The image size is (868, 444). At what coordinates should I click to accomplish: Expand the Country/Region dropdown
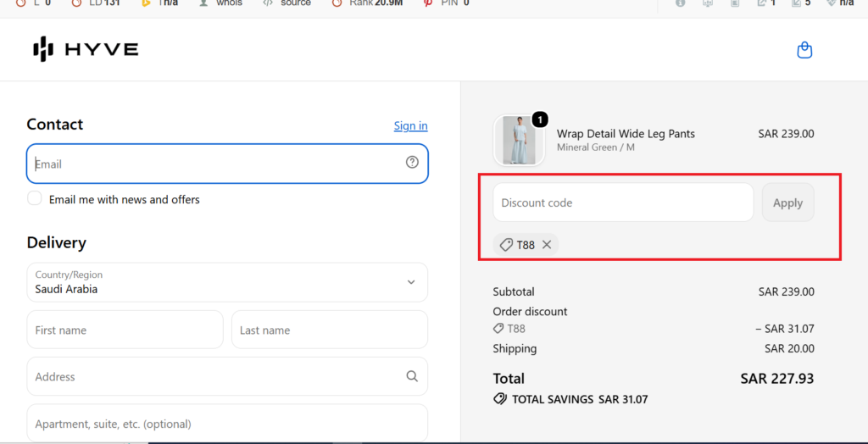pos(227,282)
